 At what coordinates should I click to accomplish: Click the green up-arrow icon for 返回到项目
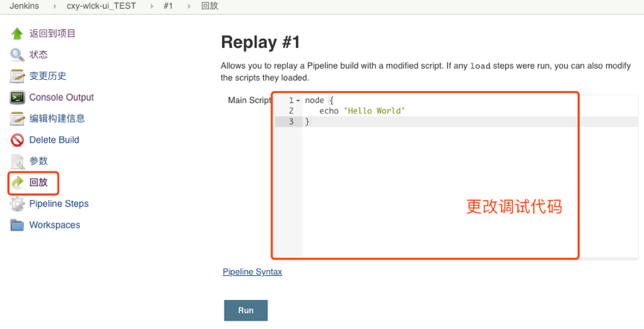(x=17, y=34)
